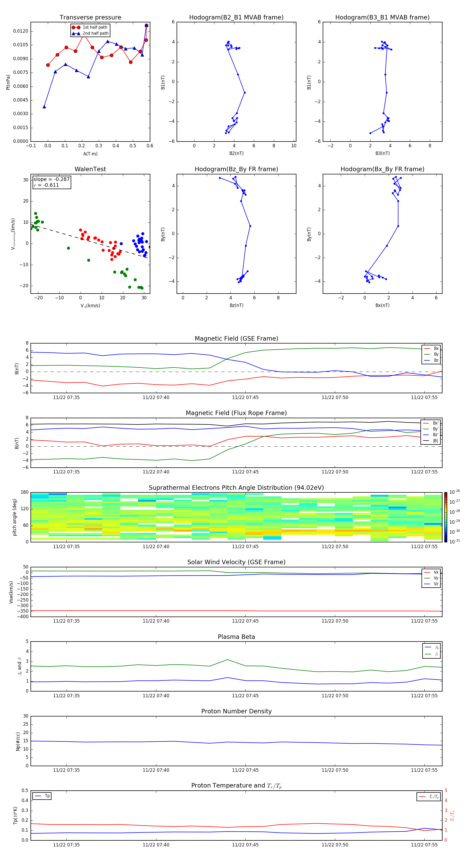Screen dimensions: 473x868
Task: Click the red Te/Tp right-side axis label
Action: [x=453, y=815]
